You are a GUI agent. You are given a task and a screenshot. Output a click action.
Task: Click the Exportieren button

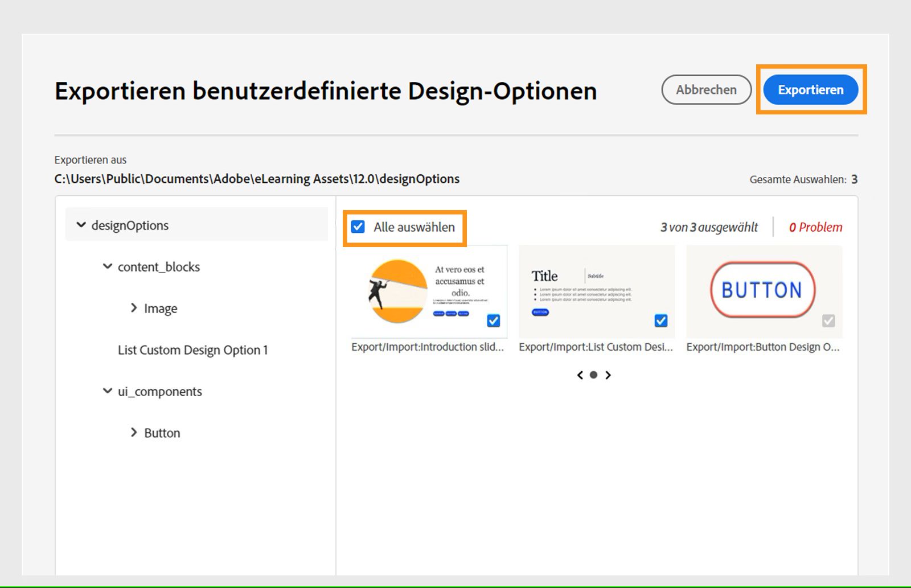point(811,89)
